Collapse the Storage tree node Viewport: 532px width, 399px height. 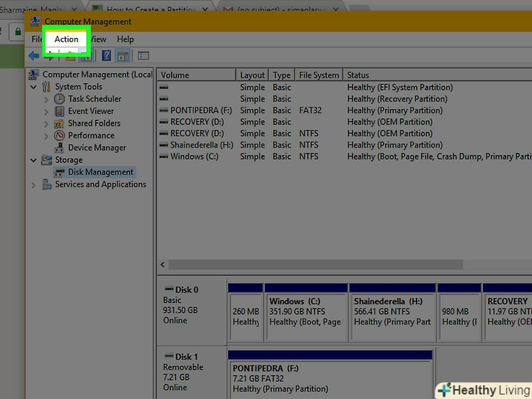[34, 160]
